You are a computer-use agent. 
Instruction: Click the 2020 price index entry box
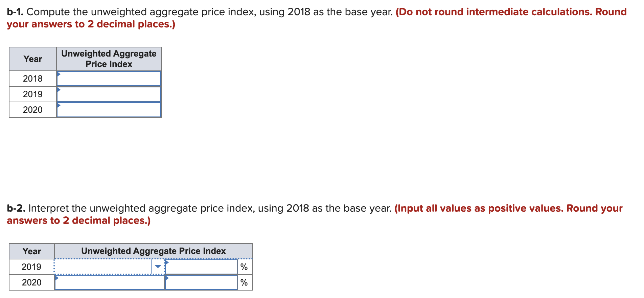(x=108, y=109)
